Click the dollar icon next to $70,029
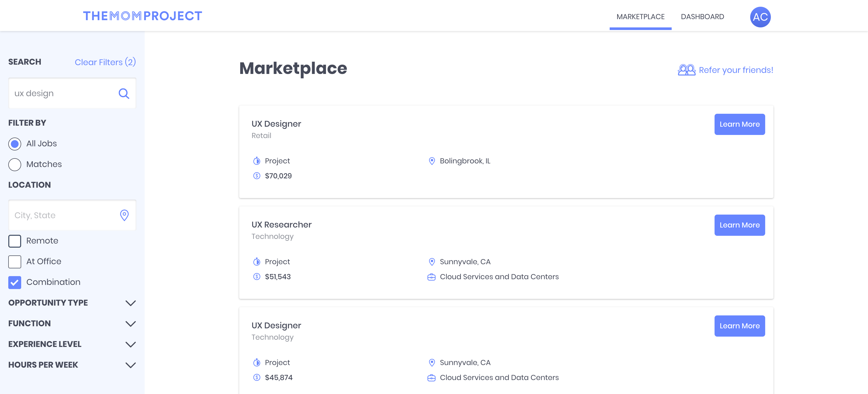Image resolution: width=868 pixels, height=394 pixels. coord(257,176)
